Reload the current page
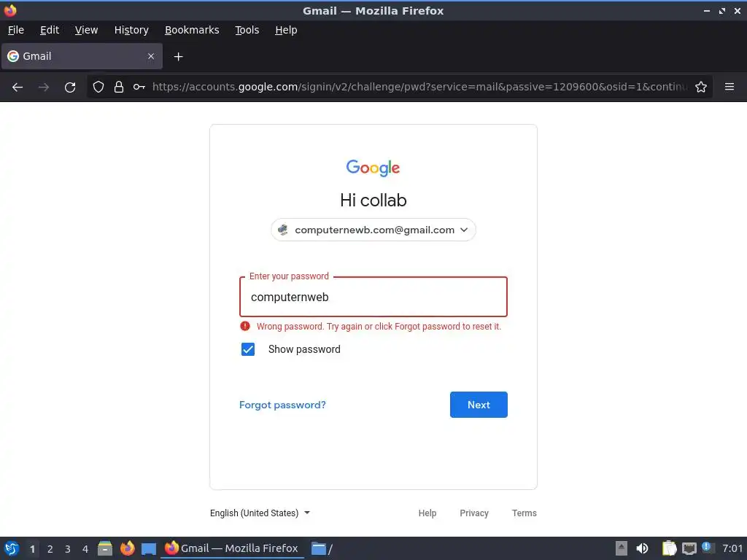 coord(70,87)
